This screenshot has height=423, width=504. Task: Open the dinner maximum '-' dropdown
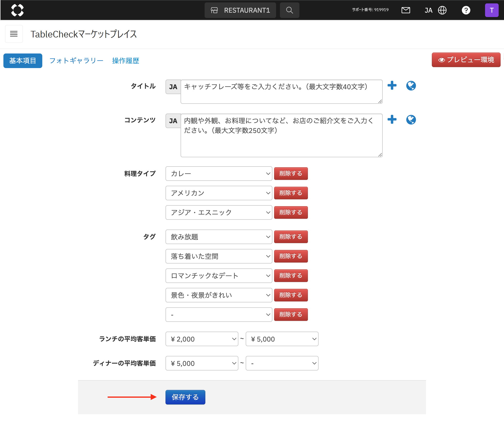282,363
